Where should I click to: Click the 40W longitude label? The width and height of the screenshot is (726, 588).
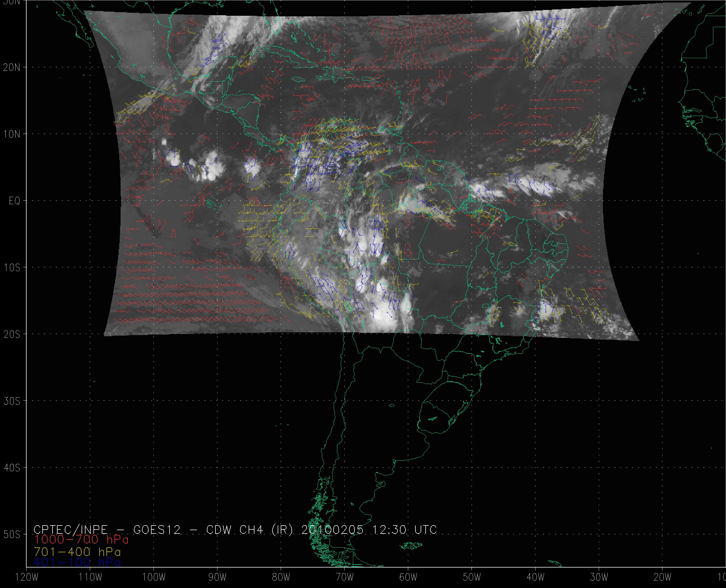535,577
